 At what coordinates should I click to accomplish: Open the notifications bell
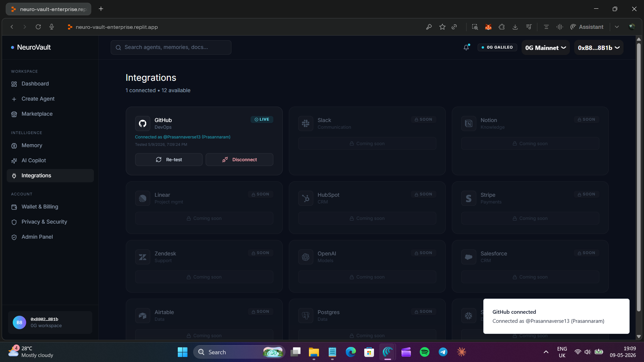coord(466,48)
